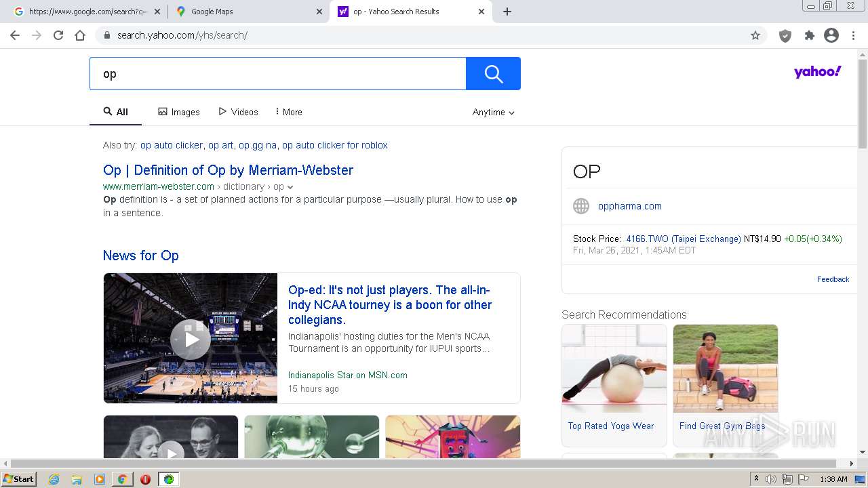Try the 'op auto clicker' suggestion
The height and width of the screenshot is (488, 868).
tap(172, 145)
